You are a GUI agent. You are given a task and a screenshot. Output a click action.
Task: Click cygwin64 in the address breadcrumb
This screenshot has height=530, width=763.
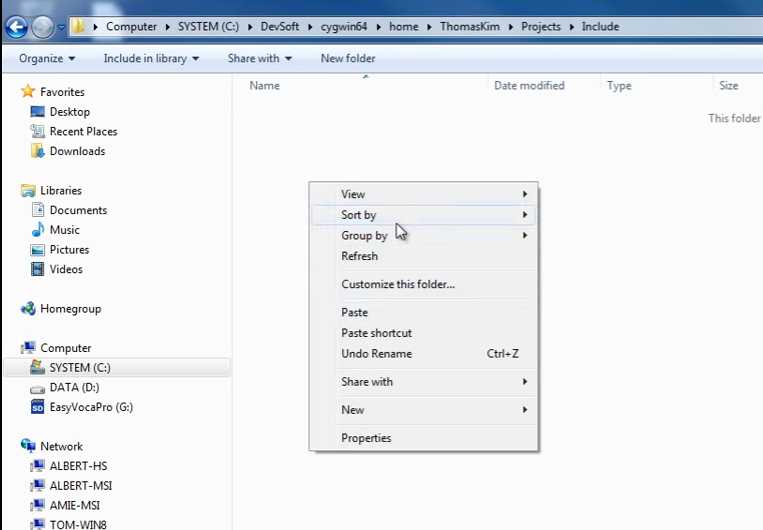tap(344, 26)
